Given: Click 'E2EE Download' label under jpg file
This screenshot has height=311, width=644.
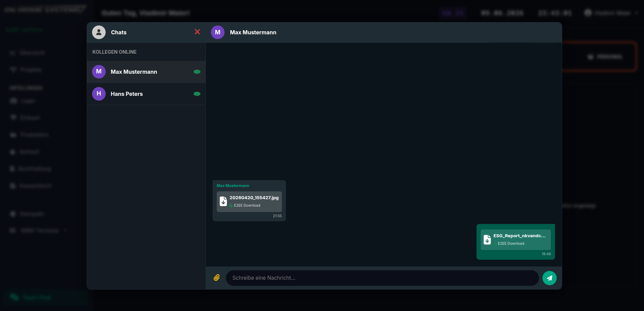Looking at the screenshot, I should (x=247, y=205).
